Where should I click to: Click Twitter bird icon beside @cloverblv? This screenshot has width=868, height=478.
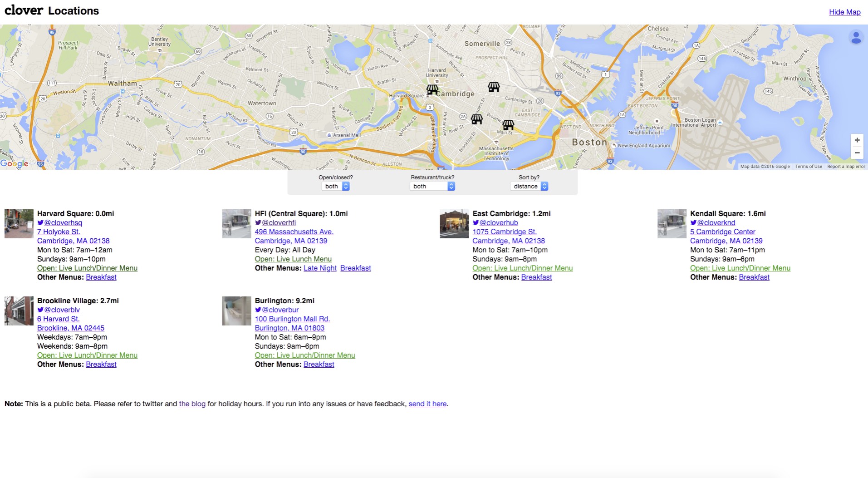40,310
